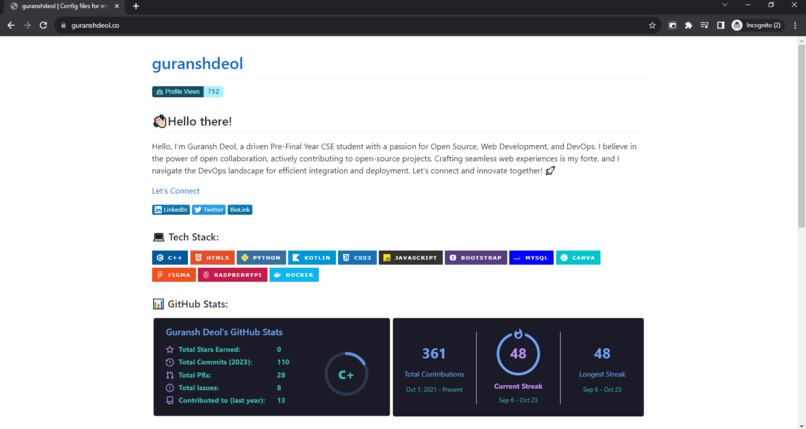The height and width of the screenshot is (429, 806).
Task: Close the guranshdeol browser tab
Action: [117, 6]
